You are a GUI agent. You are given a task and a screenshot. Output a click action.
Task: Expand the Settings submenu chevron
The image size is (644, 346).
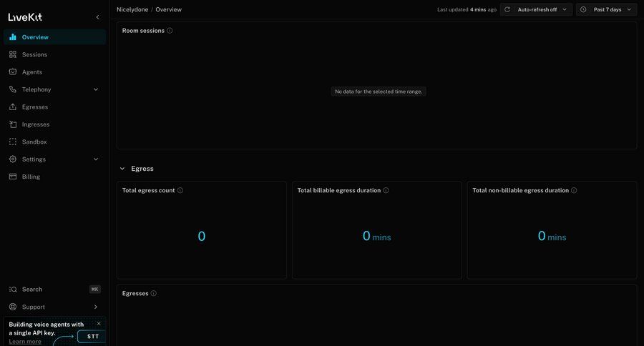[96, 159]
